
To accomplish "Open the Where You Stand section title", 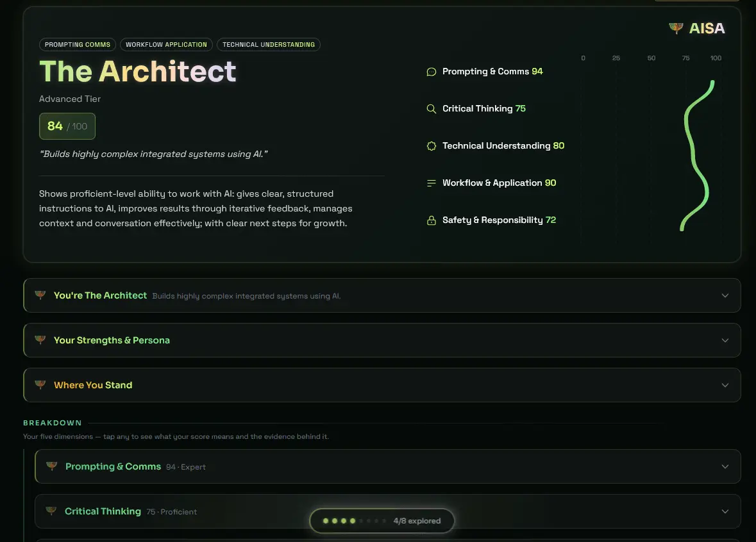I will (x=93, y=385).
